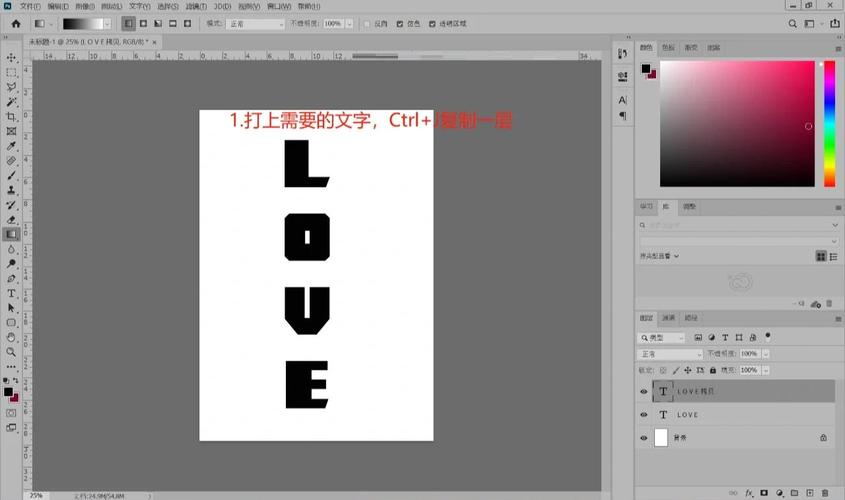This screenshot has width=845, height=500.
Task: Open the layer Fill dropdown arrow
Action: click(766, 370)
